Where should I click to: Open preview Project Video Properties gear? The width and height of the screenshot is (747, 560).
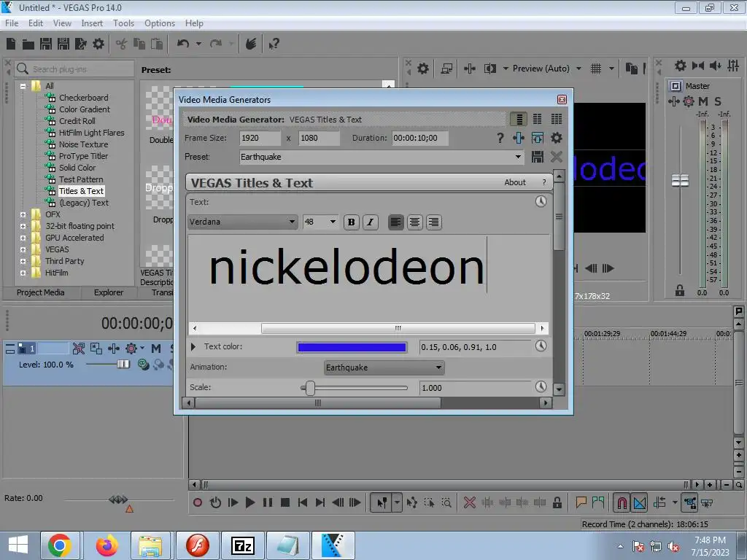tap(422, 69)
